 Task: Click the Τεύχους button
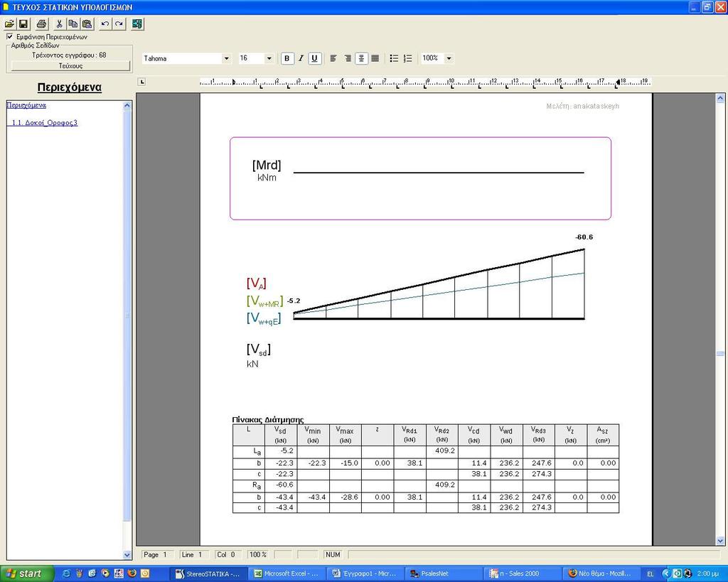tap(70, 66)
